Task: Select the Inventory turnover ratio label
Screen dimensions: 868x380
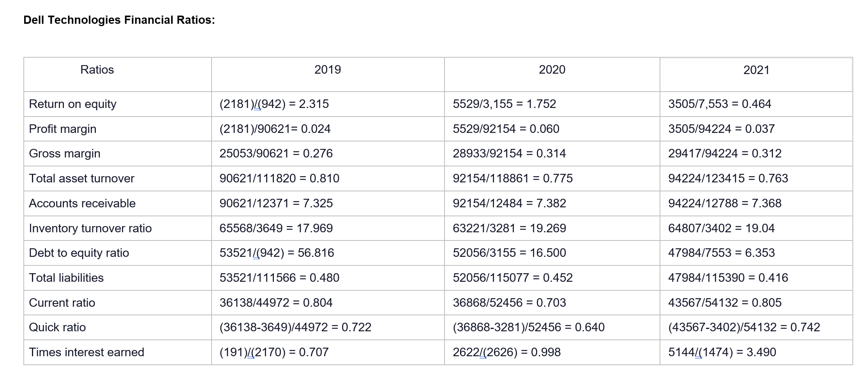Action: point(90,228)
